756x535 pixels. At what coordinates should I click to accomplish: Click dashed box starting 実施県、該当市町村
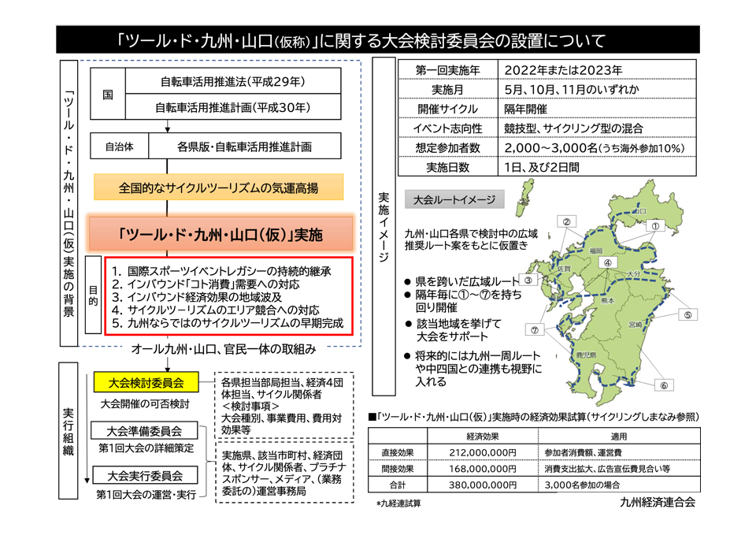pos(284,473)
